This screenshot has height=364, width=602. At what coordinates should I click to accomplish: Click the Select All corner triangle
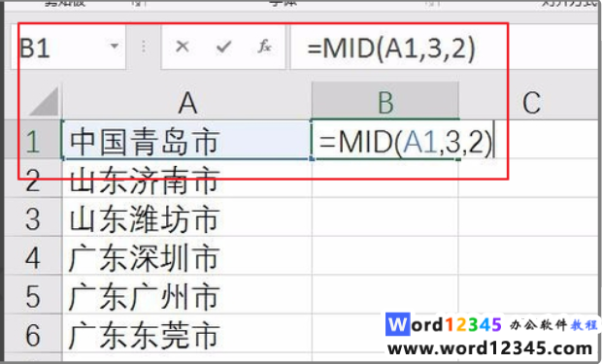pyautogui.click(x=44, y=102)
